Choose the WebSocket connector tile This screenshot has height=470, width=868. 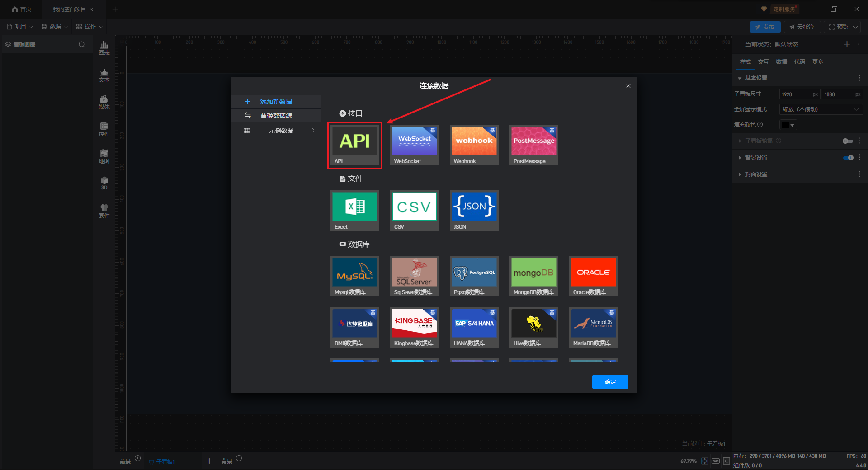click(415, 145)
